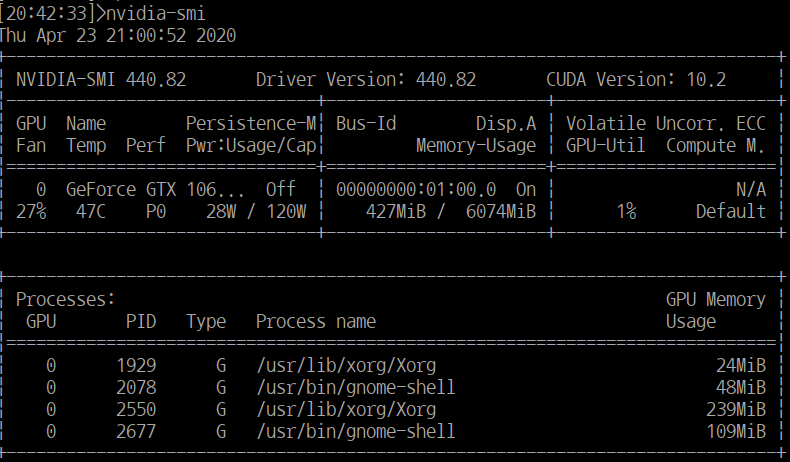Viewport: 790px width, 462px height.
Task: Click the Processes: section header
Action: coord(66,298)
